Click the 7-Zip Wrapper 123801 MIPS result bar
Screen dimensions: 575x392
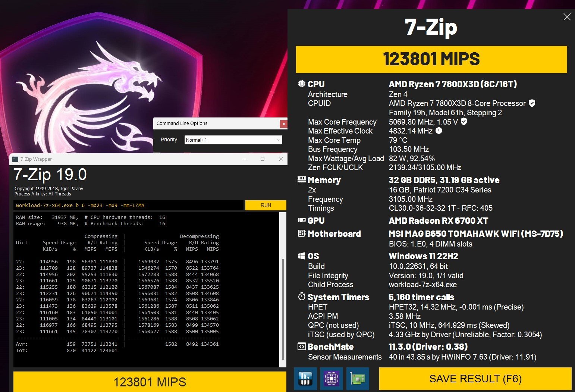(x=150, y=382)
